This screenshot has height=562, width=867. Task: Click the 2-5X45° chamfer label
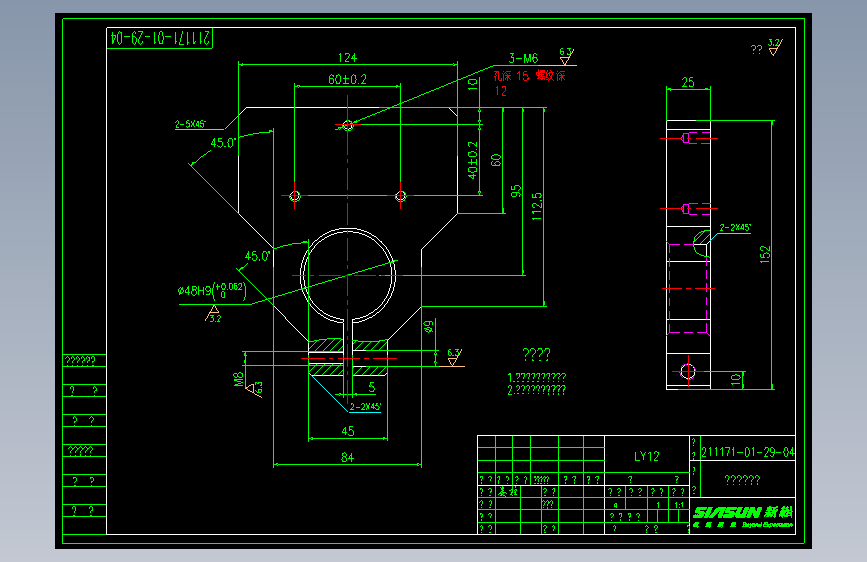191,124
